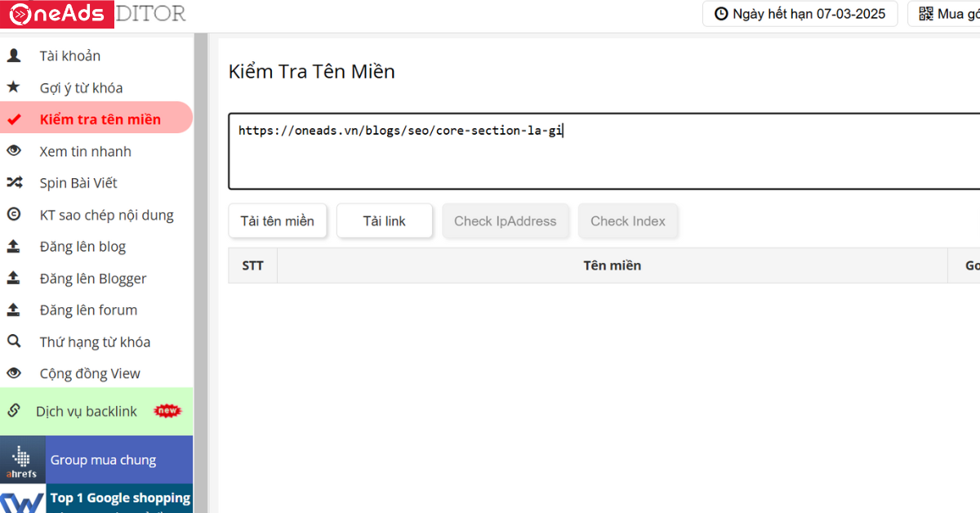Click the Check IpAddress button
Image resolution: width=980 pixels, height=513 pixels.
(506, 221)
